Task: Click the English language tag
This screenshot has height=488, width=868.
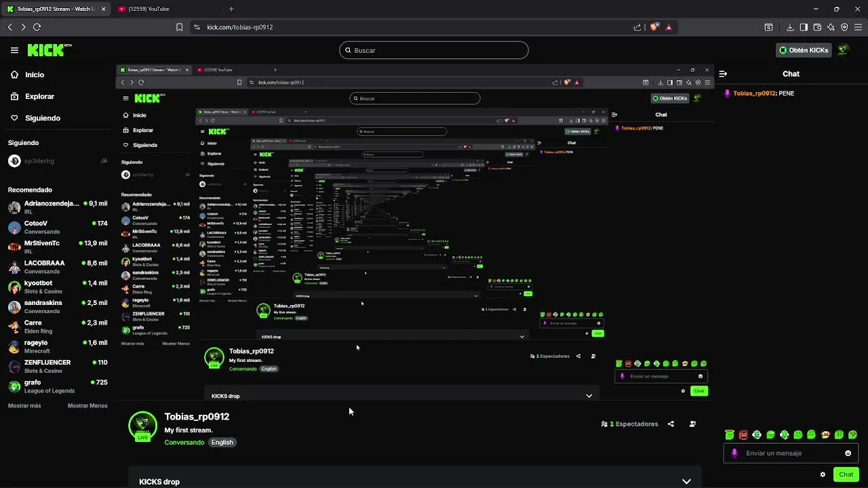Action: point(222,443)
